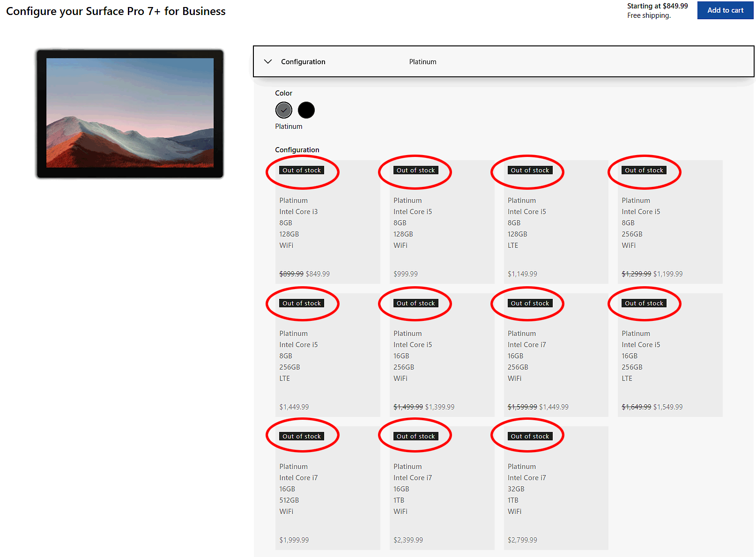The height and width of the screenshot is (557, 756).
Task: Click the page title 'Configure your Surface Pro 7+ for Business'
Action: (116, 11)
